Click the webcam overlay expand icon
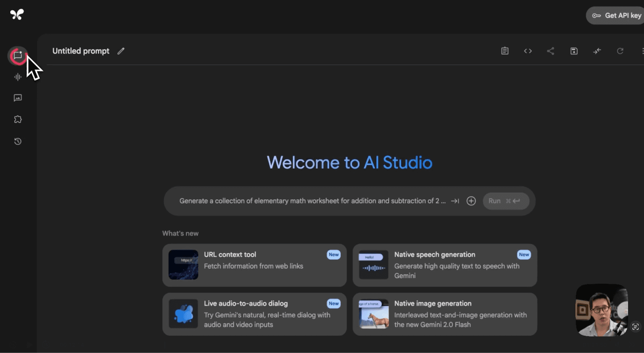Screen dimensions: 644x353 pyautogui.click(x=635, y=327)
